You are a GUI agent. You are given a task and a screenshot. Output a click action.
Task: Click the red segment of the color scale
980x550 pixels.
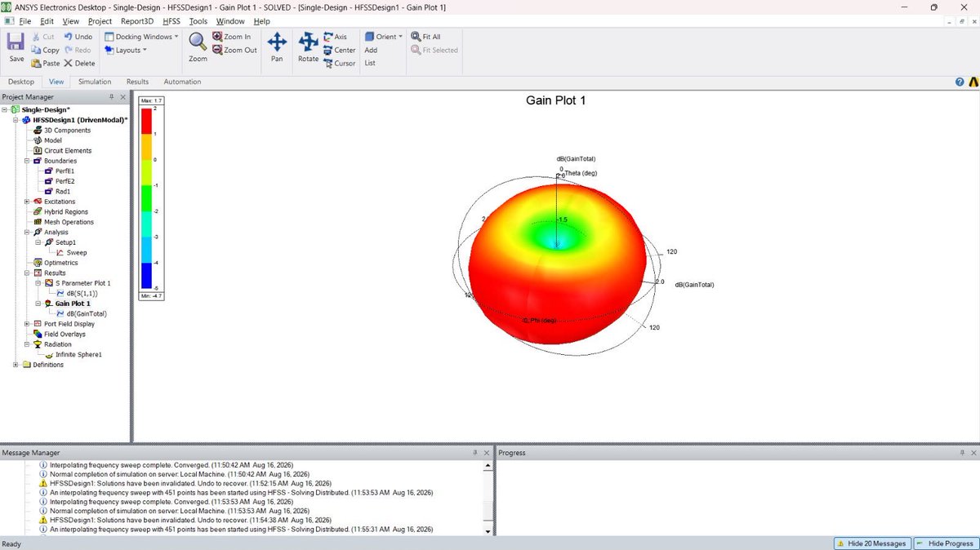147,122
